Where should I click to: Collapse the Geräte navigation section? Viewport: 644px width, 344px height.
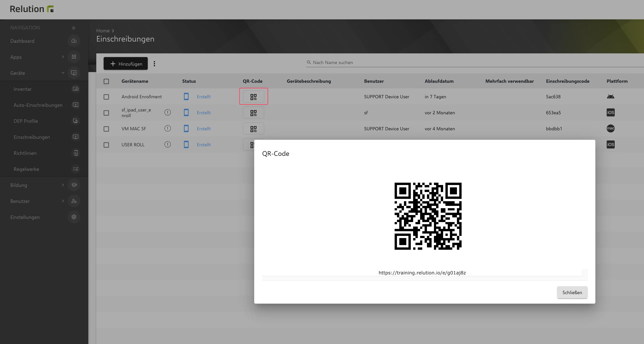63,73
